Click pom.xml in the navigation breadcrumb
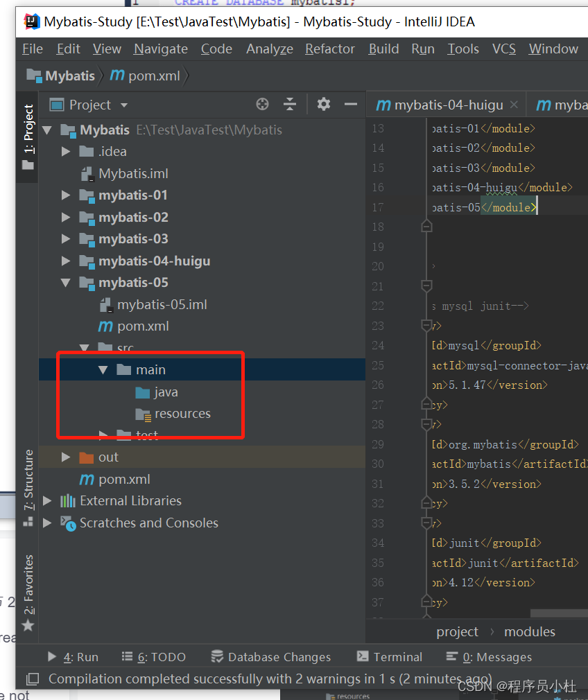The height and width of the screenshot is (700, 588). (154, 76)
